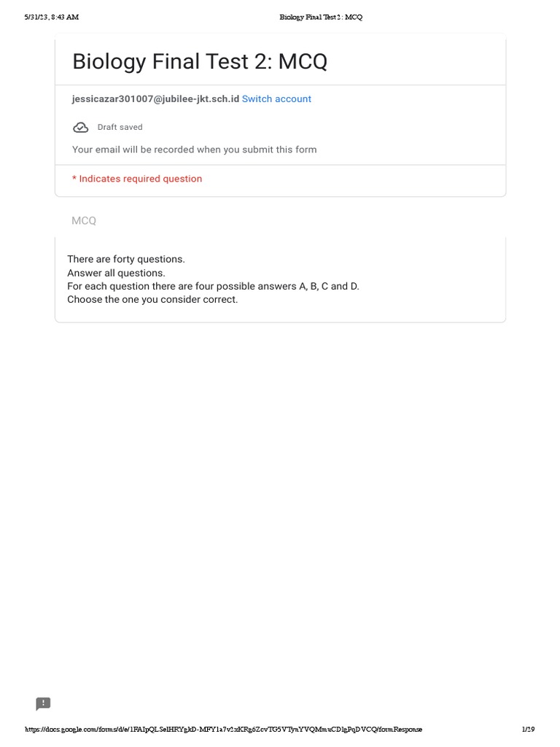This screenshot has height=747, width=560.
Task: Click the email will be recorded notice
Action: click(194, 150)
